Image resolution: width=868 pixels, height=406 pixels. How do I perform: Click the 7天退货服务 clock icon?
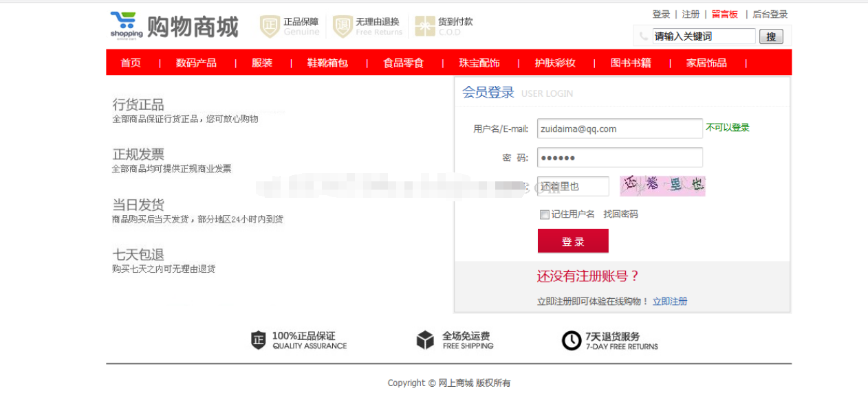tap(572, 340)
